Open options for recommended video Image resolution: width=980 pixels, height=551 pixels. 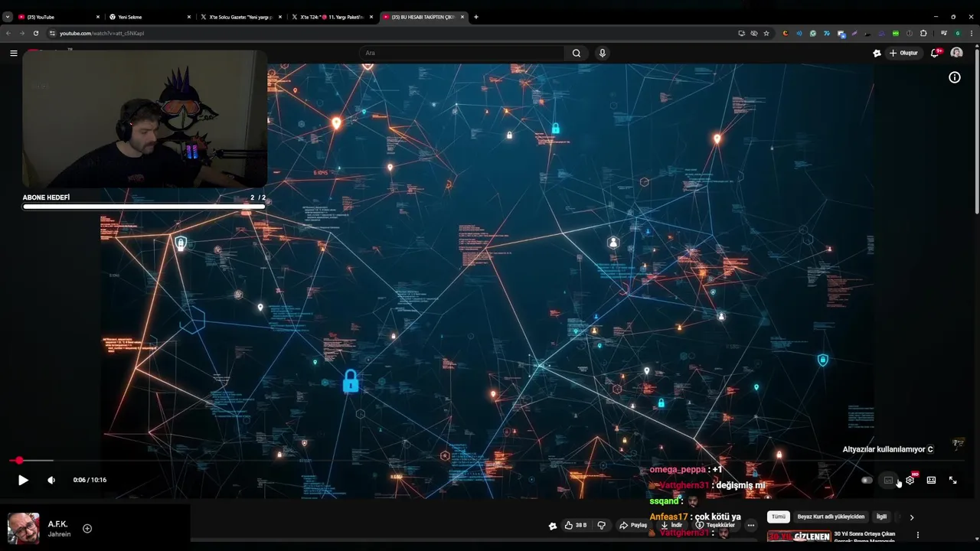click(917, 535)
